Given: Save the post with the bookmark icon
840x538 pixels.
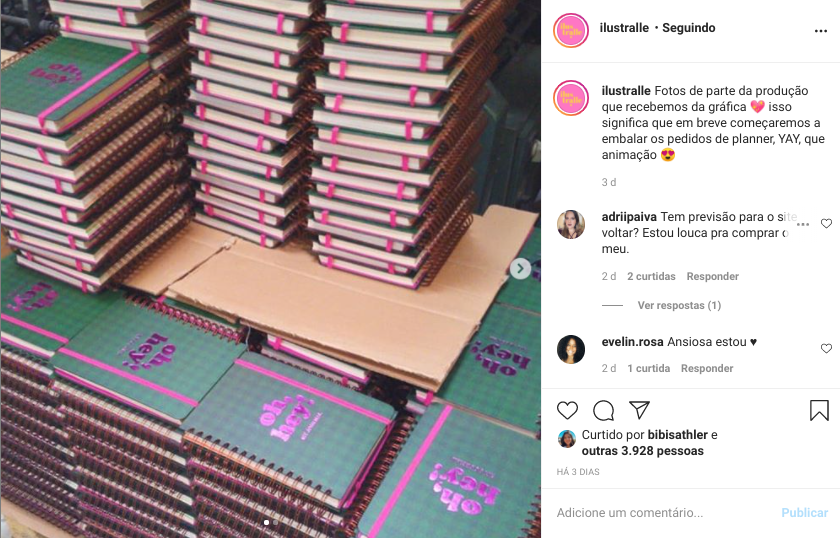Looking at the screenshot, I should (x=819, y=410).
